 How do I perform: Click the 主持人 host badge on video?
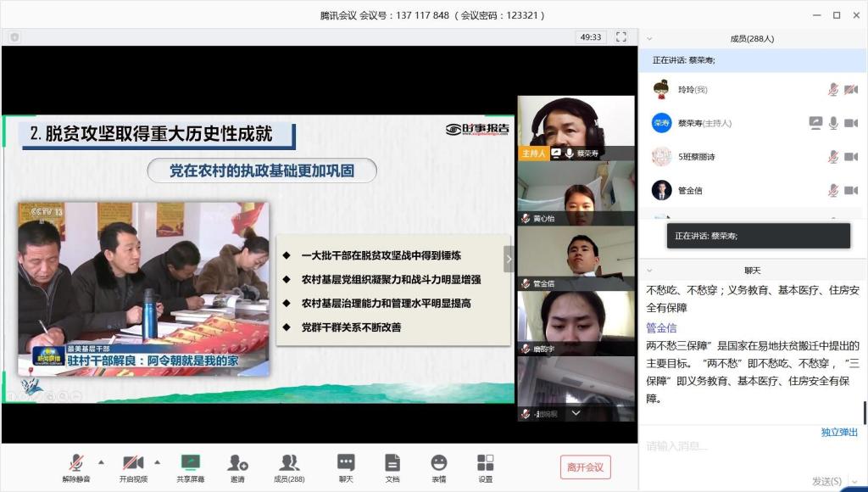[x=534, y=154]
